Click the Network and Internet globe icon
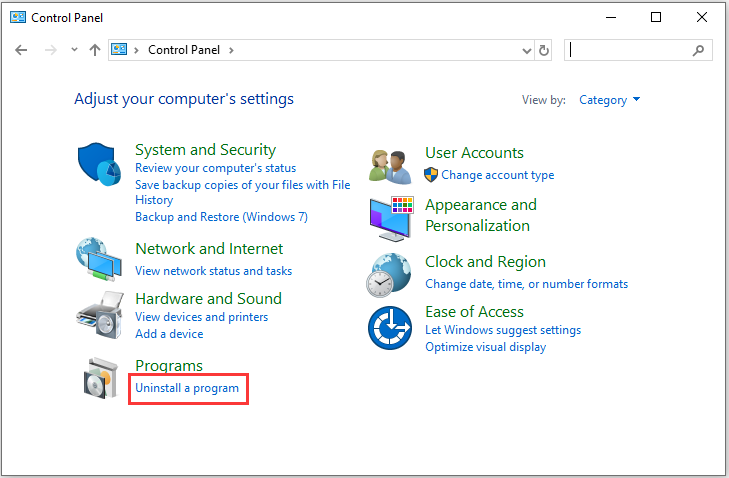729x478 pixels. click(x=99, y=259)
